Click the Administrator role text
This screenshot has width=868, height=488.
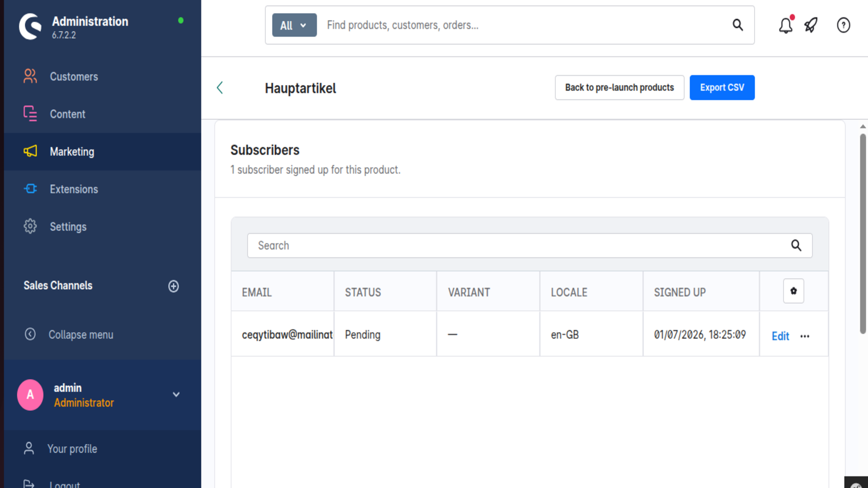tap(84, 403)
